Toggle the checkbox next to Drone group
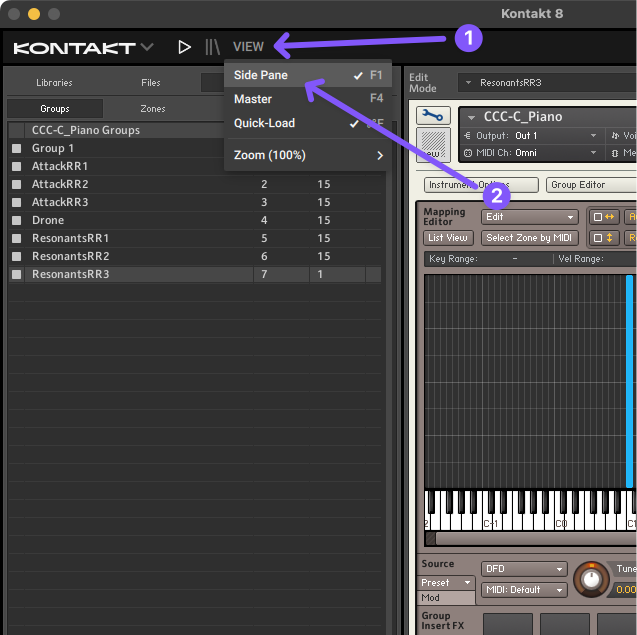 coord(16,220)
